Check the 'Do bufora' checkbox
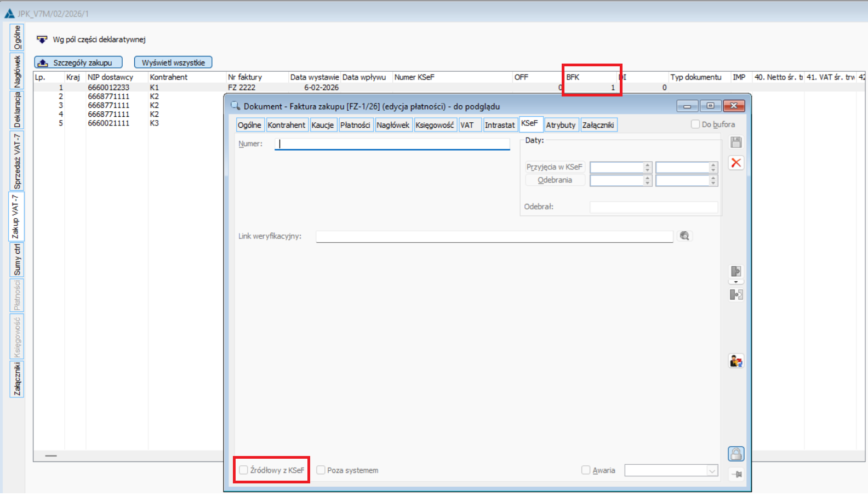The height and width of the screenshot is (496, 868). 695,124
